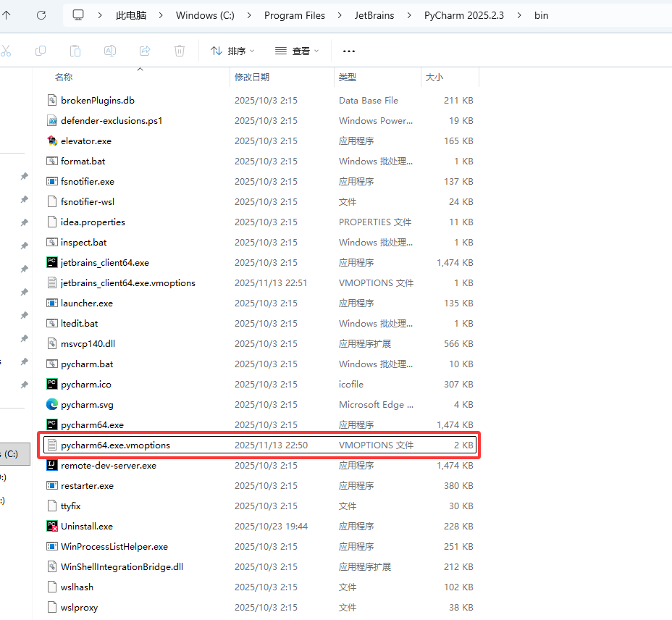Screen dimensions: 672x620
Task: Click the Refresh button in the address bar
Action: tap(41, 15)
